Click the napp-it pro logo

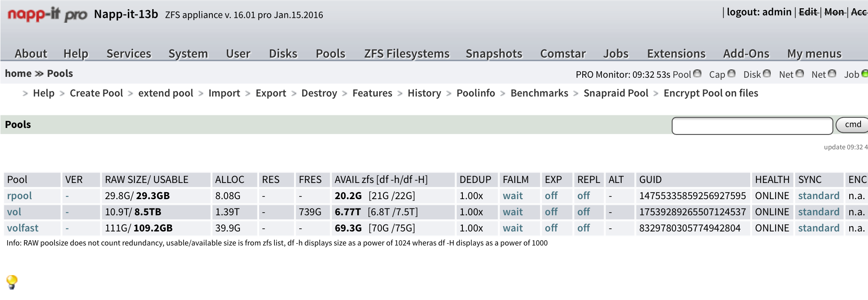coord(48,14)
